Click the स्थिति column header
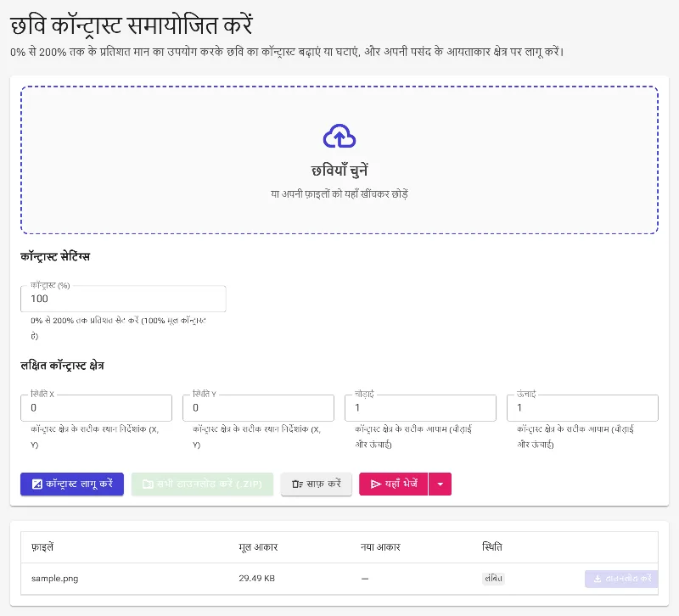Image resolution: width=679 pixels, height=616 pixels. click(492, 547)
